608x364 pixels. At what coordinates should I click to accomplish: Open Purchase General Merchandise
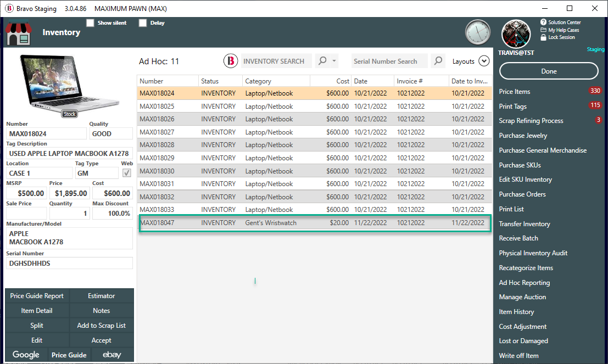543,150
